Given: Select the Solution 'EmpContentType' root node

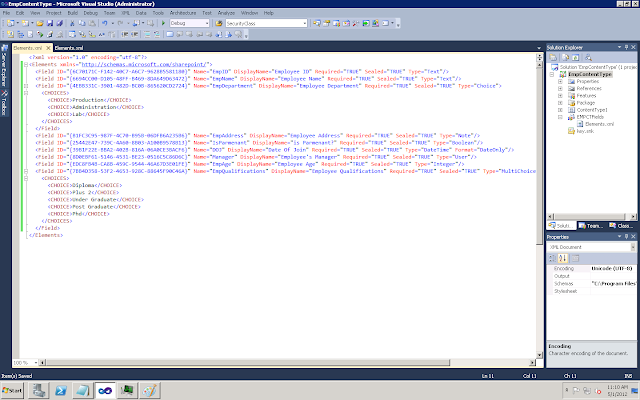Looking at the screenshot, I should 596,67.
